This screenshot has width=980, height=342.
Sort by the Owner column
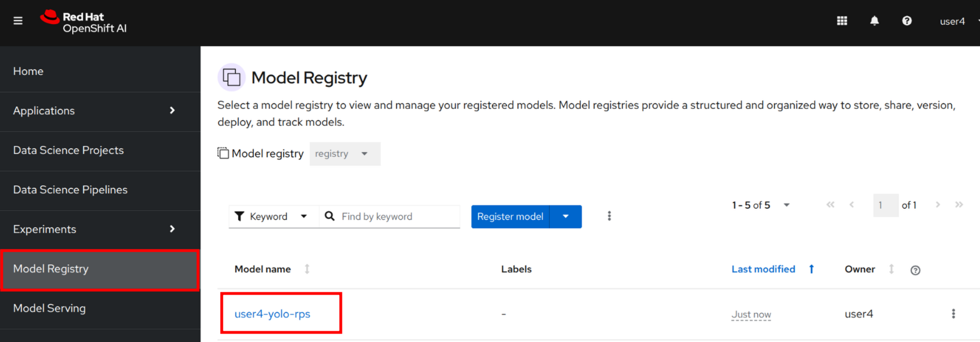point(869,269)
